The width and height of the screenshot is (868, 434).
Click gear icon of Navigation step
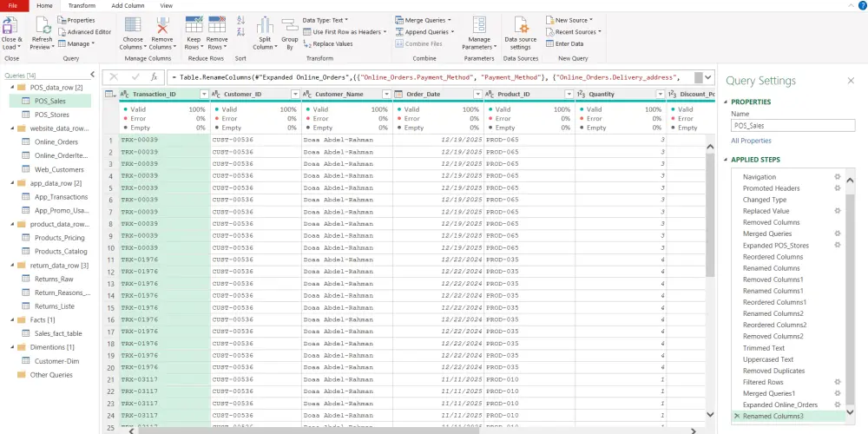tap(837, 176)
